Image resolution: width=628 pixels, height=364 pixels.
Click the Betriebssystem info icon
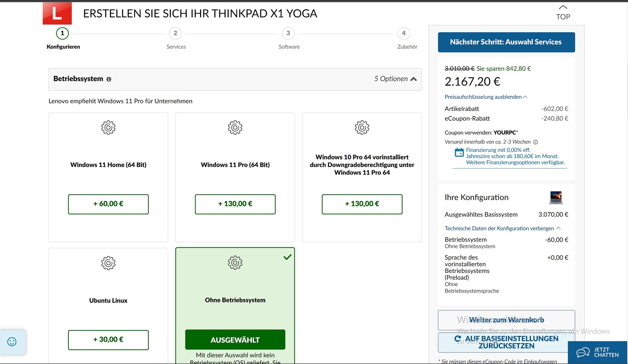[109, 79]
